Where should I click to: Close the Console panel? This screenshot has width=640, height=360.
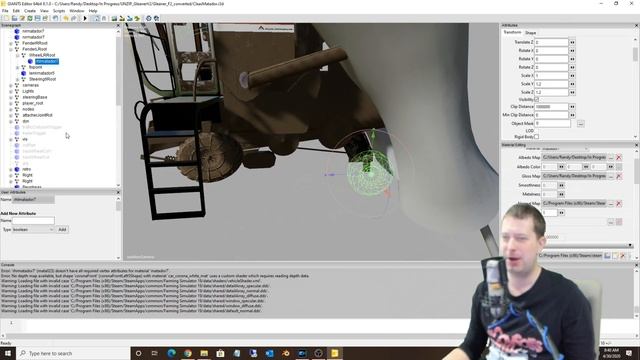636,265
